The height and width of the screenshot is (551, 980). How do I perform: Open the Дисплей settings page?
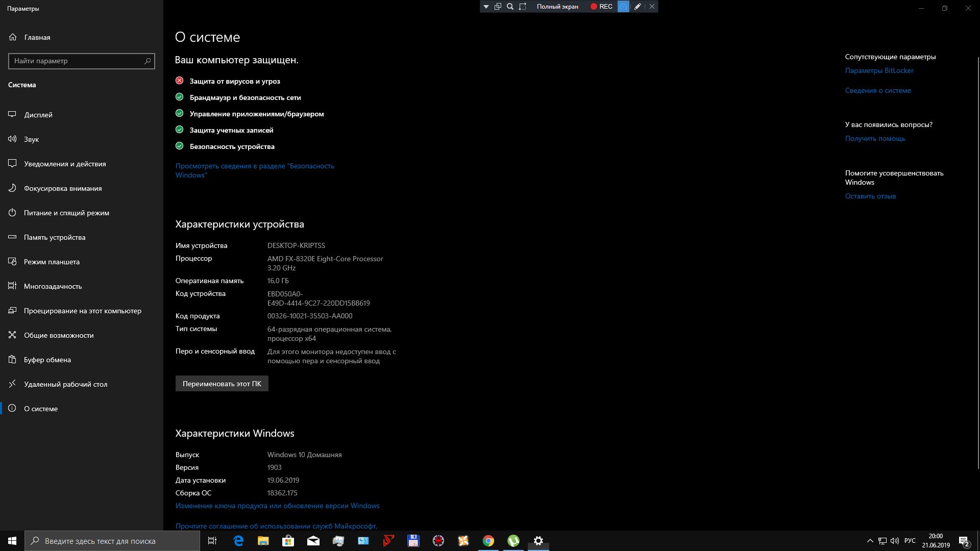[x=38, y=115]
